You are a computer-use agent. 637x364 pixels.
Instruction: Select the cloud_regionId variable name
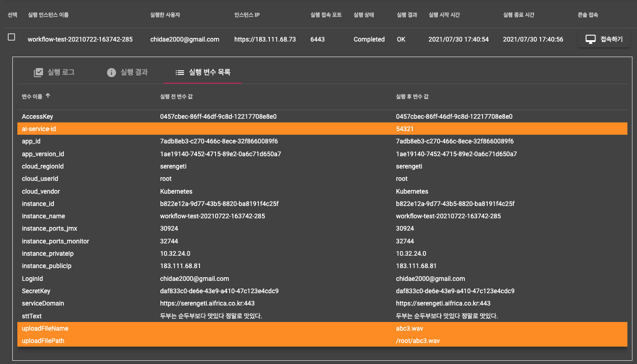coord(43,166)
